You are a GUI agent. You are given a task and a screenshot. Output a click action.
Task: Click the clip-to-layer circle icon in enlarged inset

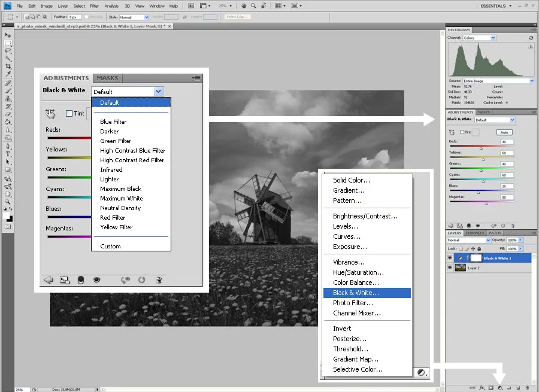pyautogui.click(x=81, y=280)
